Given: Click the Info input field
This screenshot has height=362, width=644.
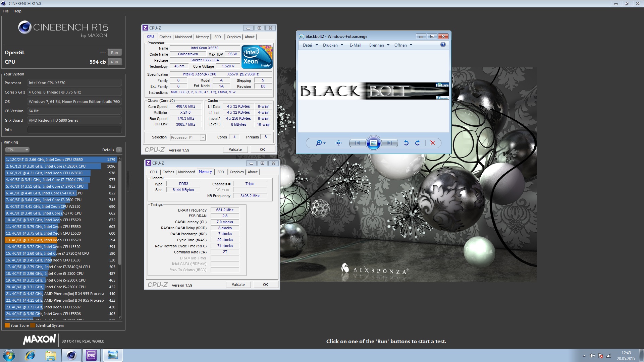Looking at the screenshot, I should point(74,130).
